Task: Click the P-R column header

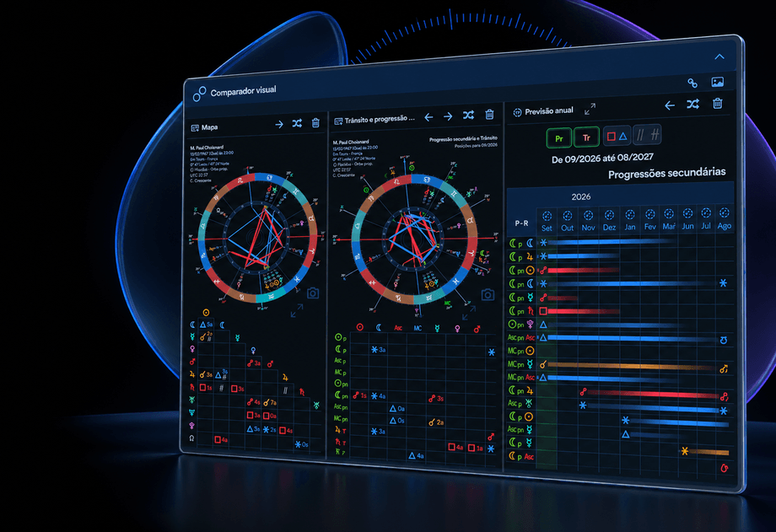Action: (521, 223)
